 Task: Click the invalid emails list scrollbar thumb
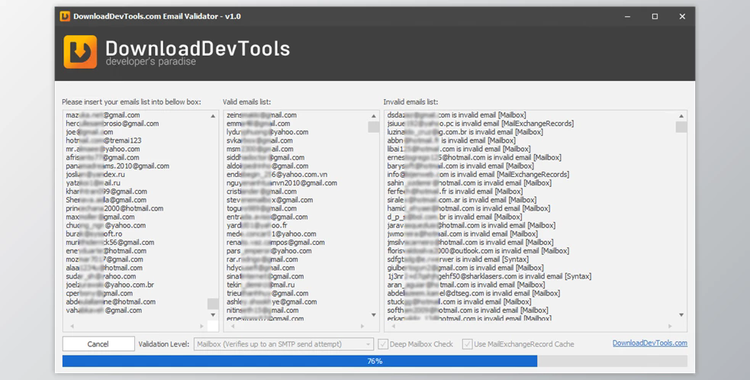(681, 127)
